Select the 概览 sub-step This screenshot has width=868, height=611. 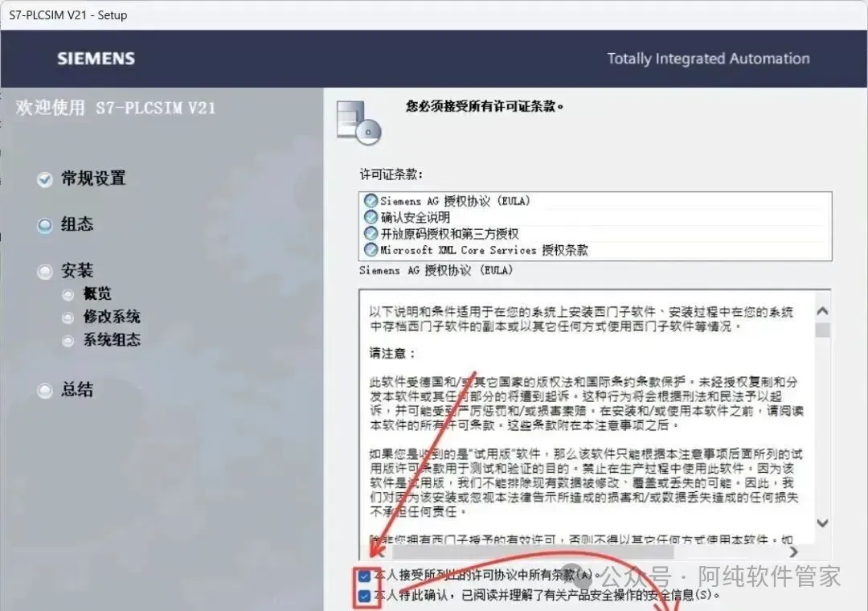tap(97, 293)
